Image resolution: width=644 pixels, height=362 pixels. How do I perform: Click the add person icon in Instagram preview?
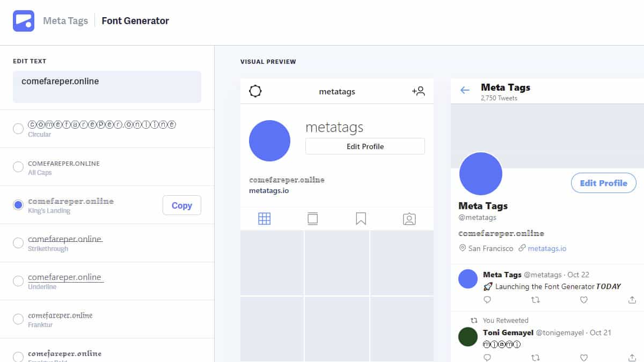418,91
